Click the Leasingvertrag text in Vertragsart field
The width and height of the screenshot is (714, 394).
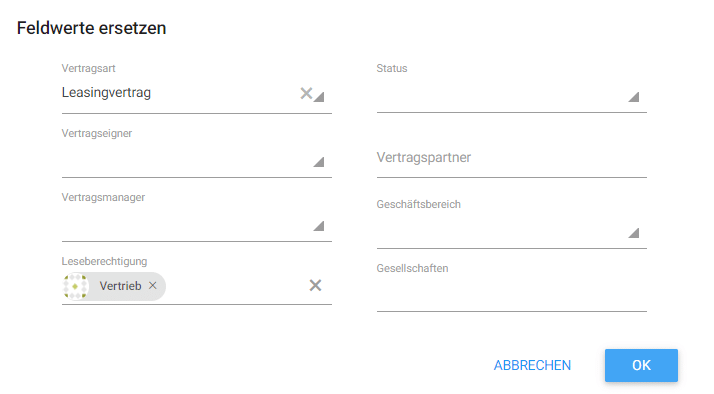click(106, 92)
